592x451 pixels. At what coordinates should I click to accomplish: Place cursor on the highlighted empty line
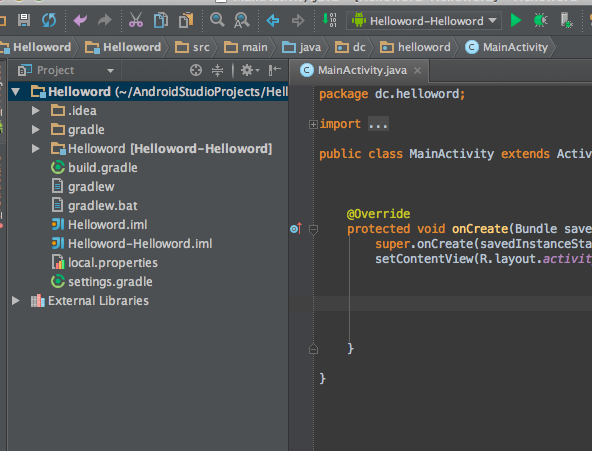453,303
